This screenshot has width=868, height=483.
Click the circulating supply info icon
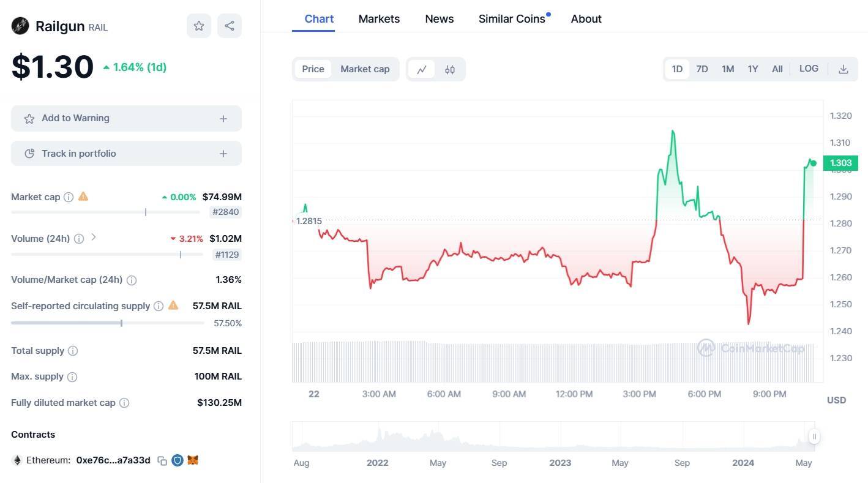[159, 306]
